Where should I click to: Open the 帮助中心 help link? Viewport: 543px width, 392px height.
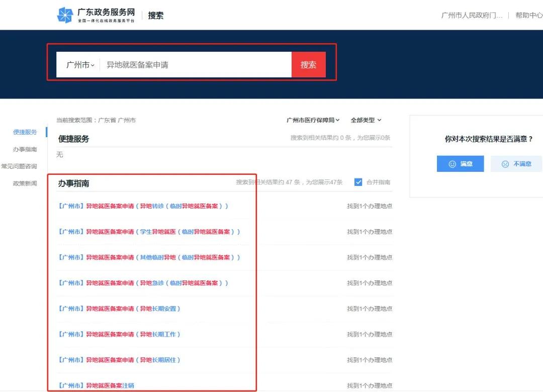[x=528, y=15]
